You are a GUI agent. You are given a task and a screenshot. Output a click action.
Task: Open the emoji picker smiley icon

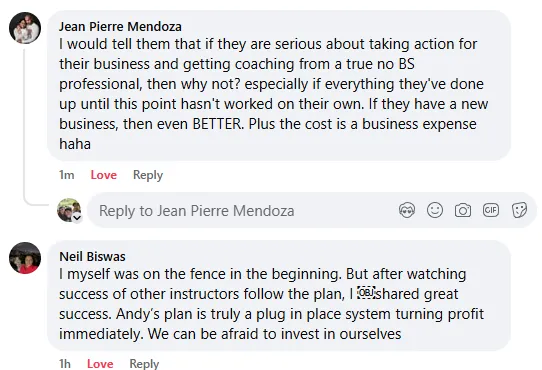click(x=435, y=210)
